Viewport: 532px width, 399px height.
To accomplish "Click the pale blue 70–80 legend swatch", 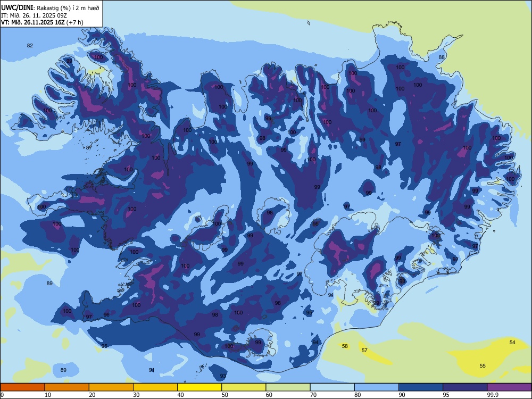I will [332, 387].
